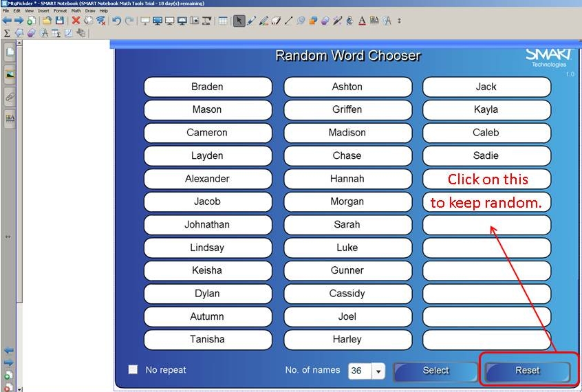This screenshot has height=392, width=582.
Task: Delete selection with the red X icon
Action: [76, 21]
